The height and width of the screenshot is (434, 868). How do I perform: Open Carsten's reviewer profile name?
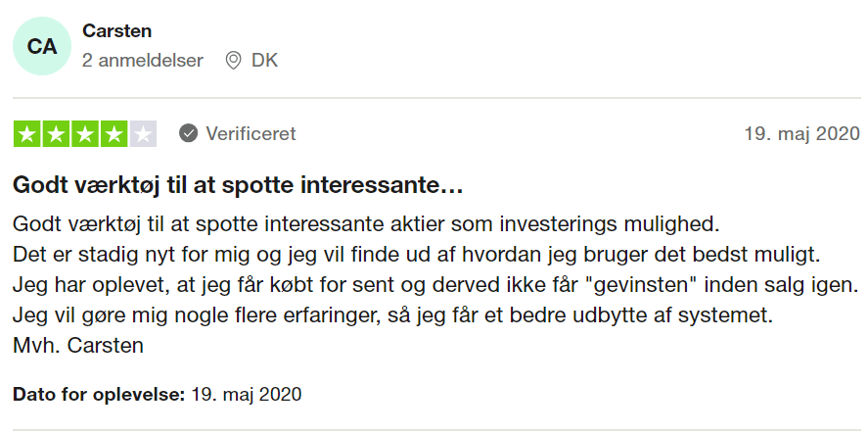click(116, 31)
